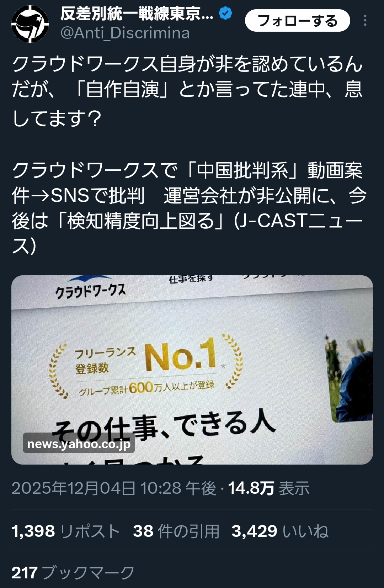The image size is (384, 588).
Task: Open the 217 ブックマーク count
Action: click(73, 573)
